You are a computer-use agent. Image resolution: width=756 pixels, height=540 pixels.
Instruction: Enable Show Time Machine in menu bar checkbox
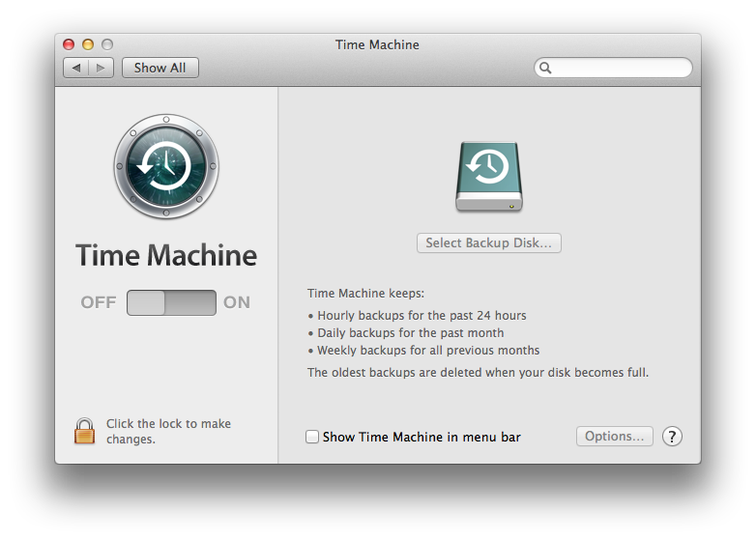click(x=312, y=437)
